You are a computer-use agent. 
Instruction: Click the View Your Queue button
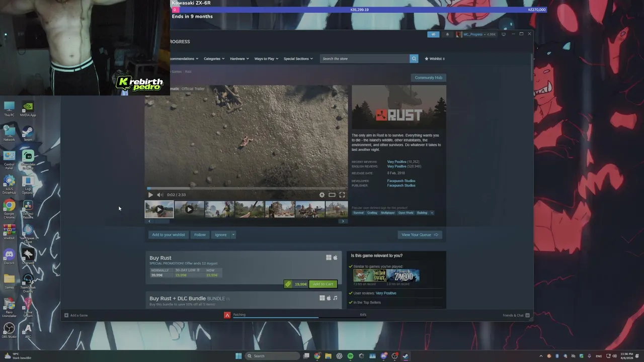click(x=420, y=235)
